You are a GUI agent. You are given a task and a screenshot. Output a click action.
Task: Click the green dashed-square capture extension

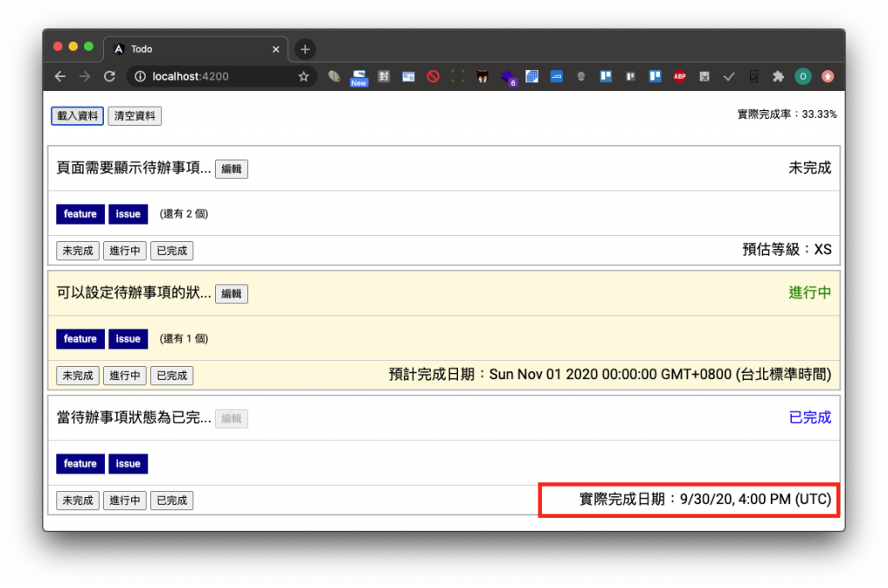(458, 76)
